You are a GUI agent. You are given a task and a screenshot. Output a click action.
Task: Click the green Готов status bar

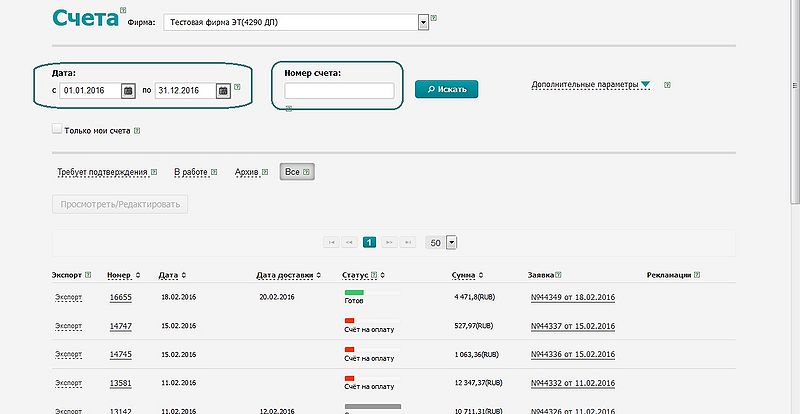(354, 292)
